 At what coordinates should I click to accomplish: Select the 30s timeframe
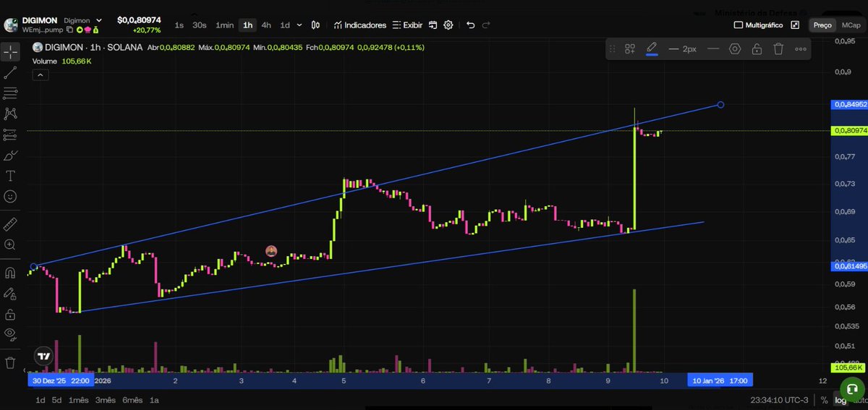[199, 25]
